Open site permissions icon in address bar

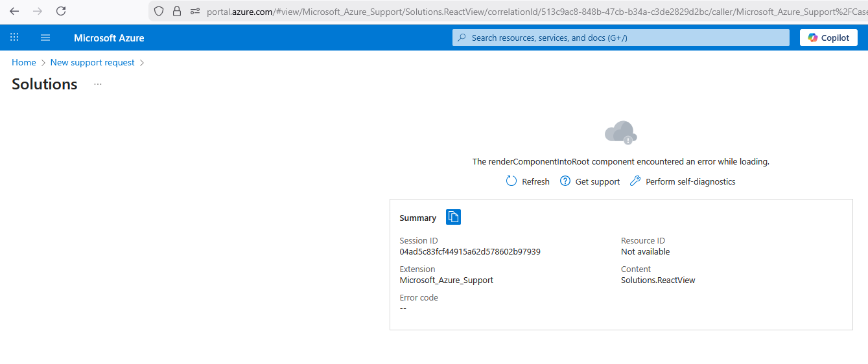coord(195,11)
